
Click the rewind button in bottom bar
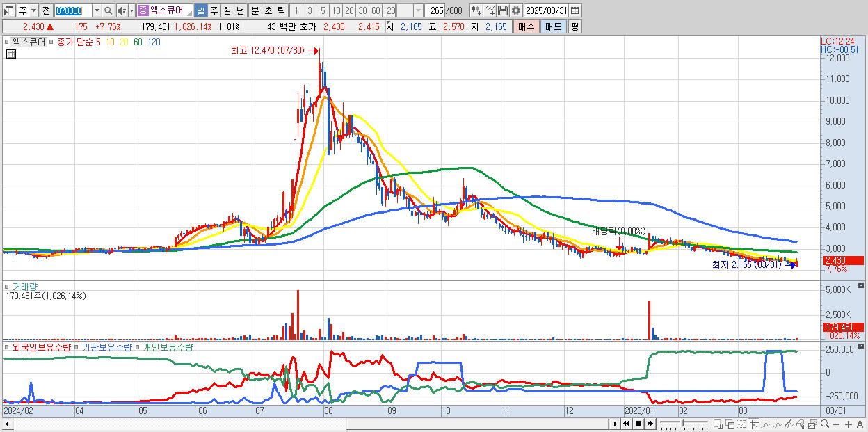click(x=626, y=424)
